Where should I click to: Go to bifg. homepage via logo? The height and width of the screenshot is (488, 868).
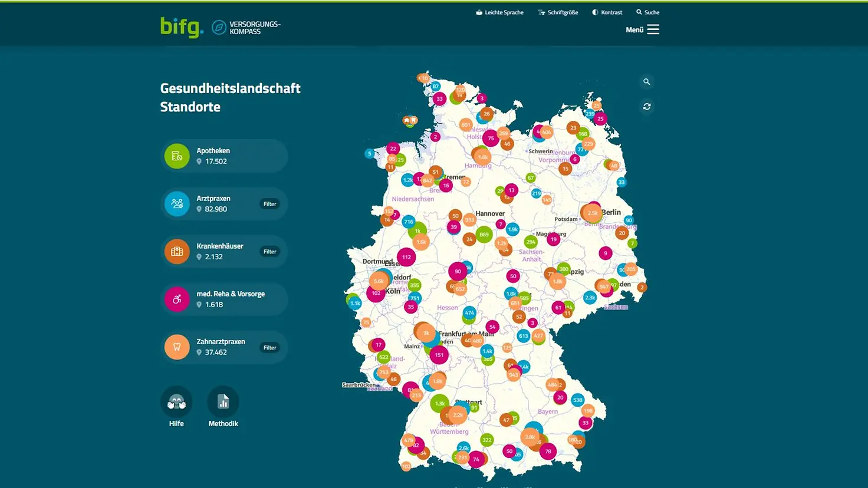182,27
